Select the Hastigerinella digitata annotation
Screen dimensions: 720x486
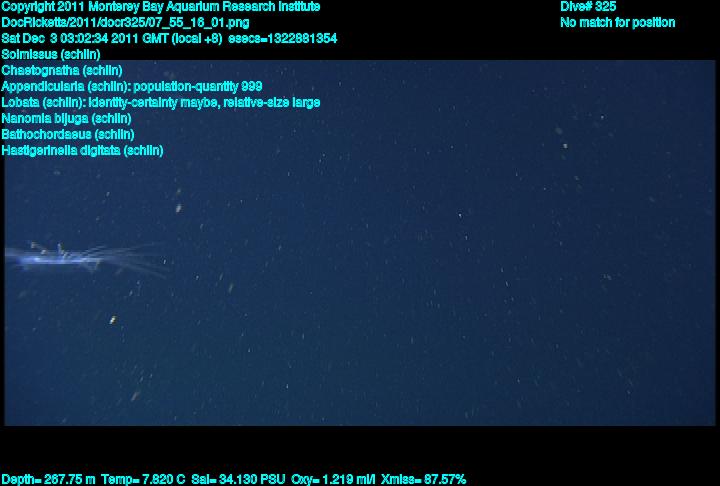coord(83,151)
